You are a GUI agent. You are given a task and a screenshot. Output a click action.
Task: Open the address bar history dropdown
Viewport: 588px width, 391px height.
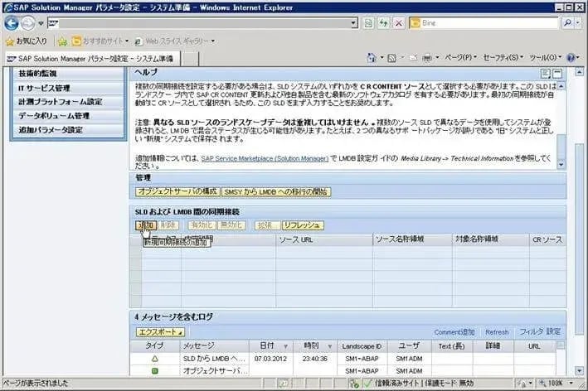[x=353, y=23]
